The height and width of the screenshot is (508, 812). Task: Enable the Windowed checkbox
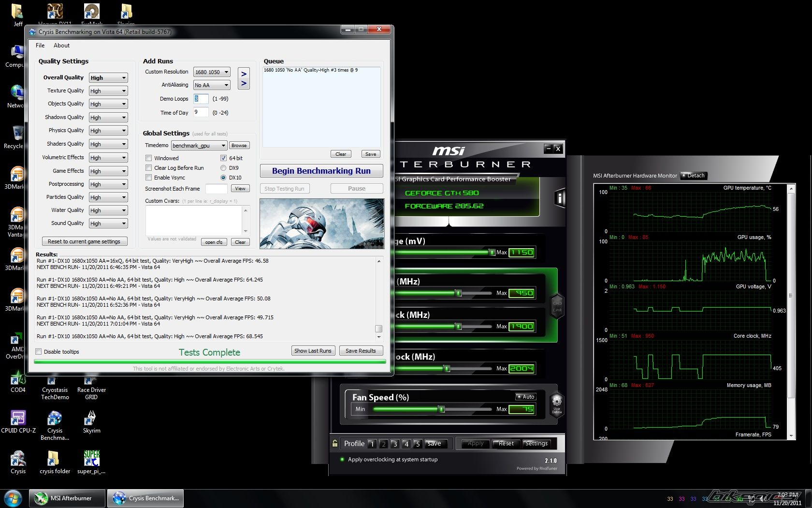(149, 158)
